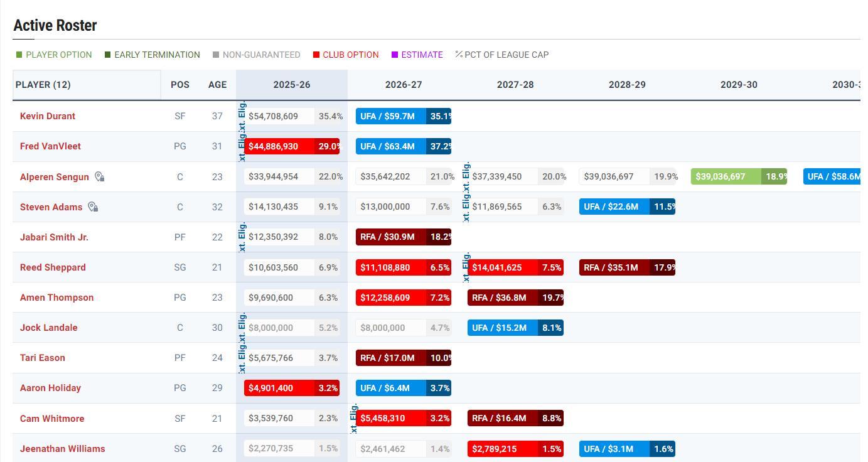Go to Jeenathan Williams' profile
This screenshot has width=868, height=462.
(x=62, y=449)
